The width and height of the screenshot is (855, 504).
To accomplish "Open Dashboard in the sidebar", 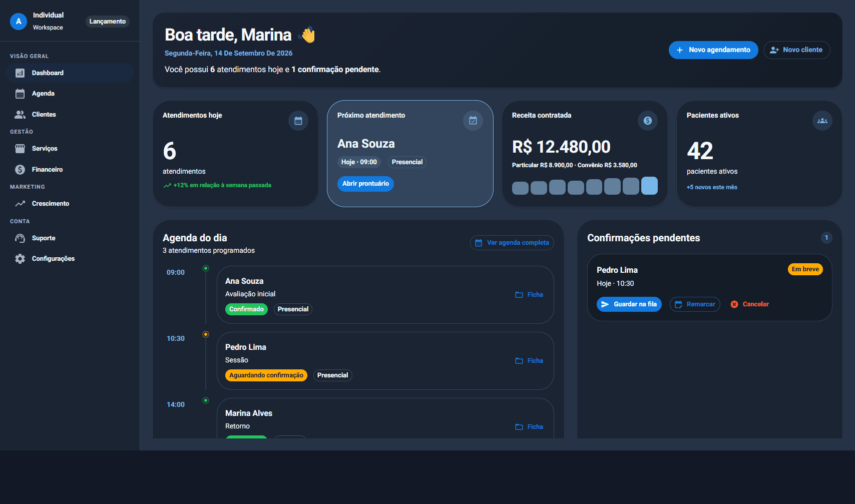I will [x=70, y=73].
